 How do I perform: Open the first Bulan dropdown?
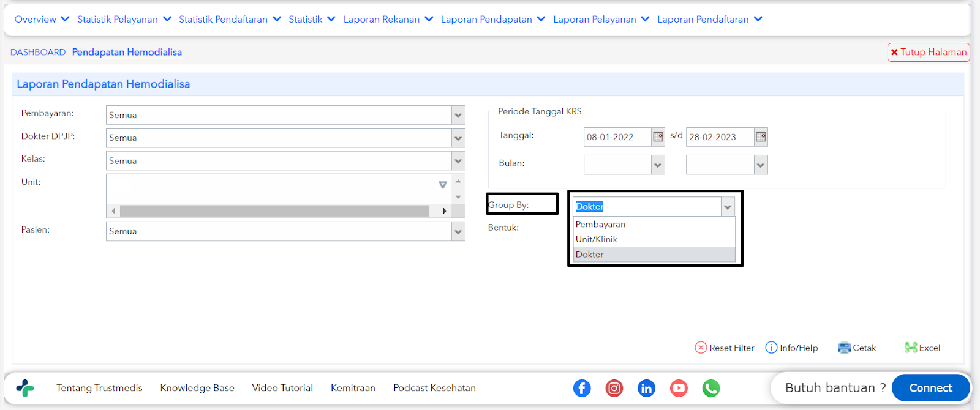658,165
